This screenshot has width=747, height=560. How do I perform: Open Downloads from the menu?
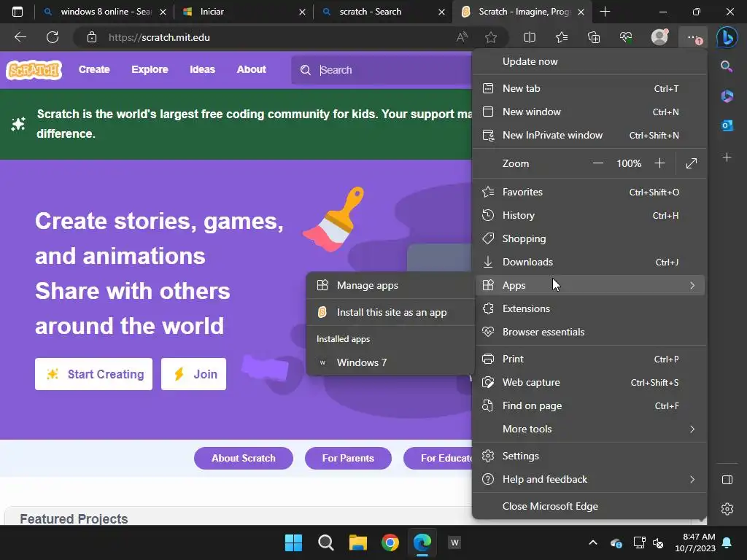tap(589, 262)
